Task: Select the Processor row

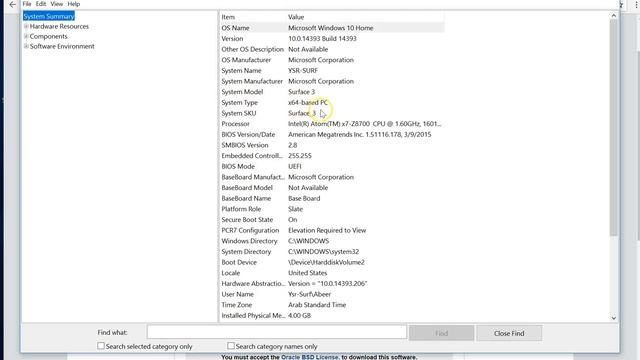Action: click(332, 124)
